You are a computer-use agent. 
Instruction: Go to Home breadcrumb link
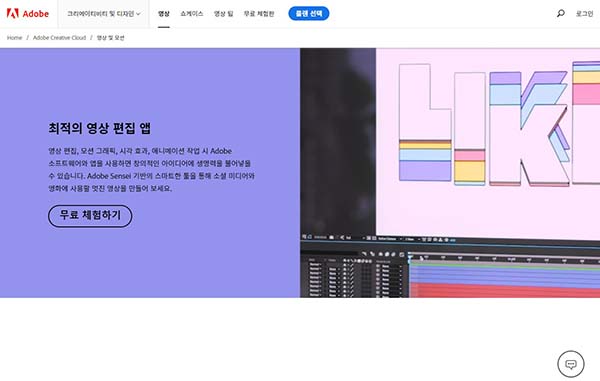click(15, 37)
